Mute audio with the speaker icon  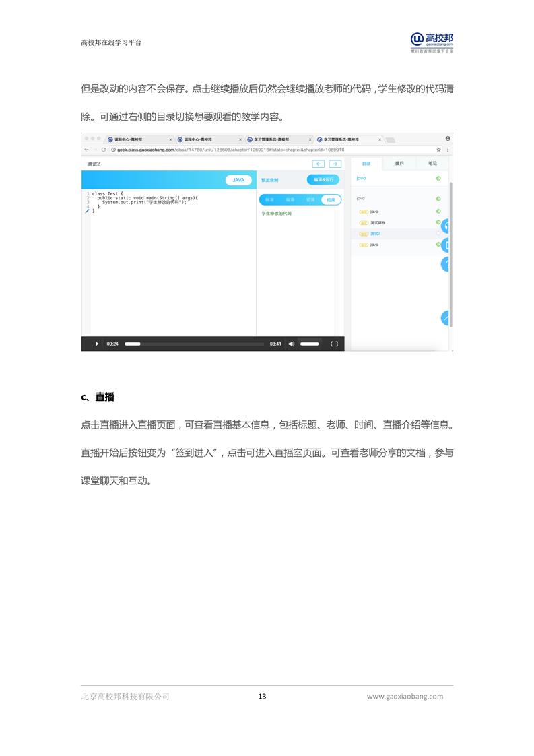(x=291, y=344)
